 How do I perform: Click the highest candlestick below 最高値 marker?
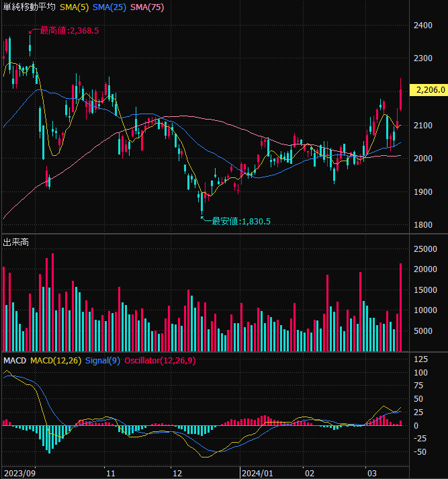(30, 46)
